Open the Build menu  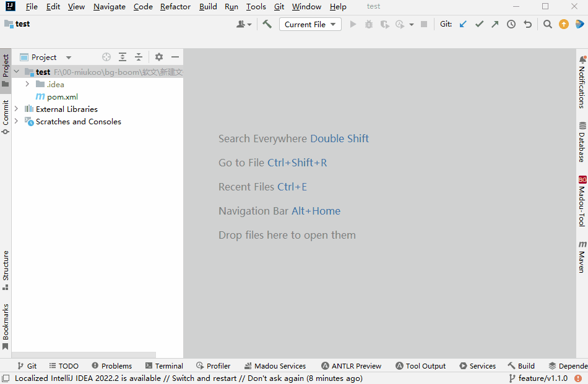208,7
